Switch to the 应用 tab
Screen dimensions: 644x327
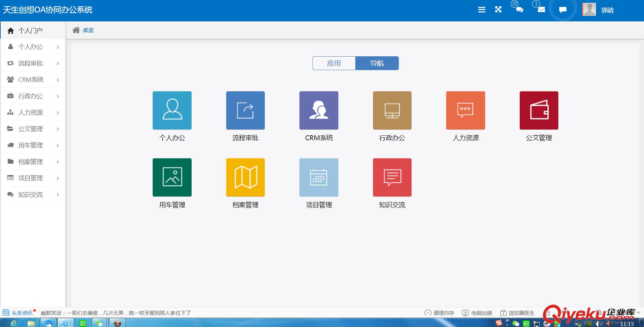334,63
